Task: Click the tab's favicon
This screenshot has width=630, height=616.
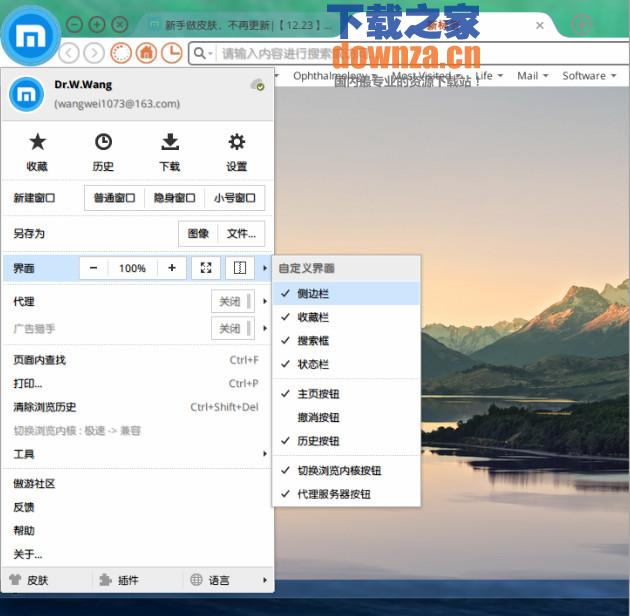Action: pos(153,25)
